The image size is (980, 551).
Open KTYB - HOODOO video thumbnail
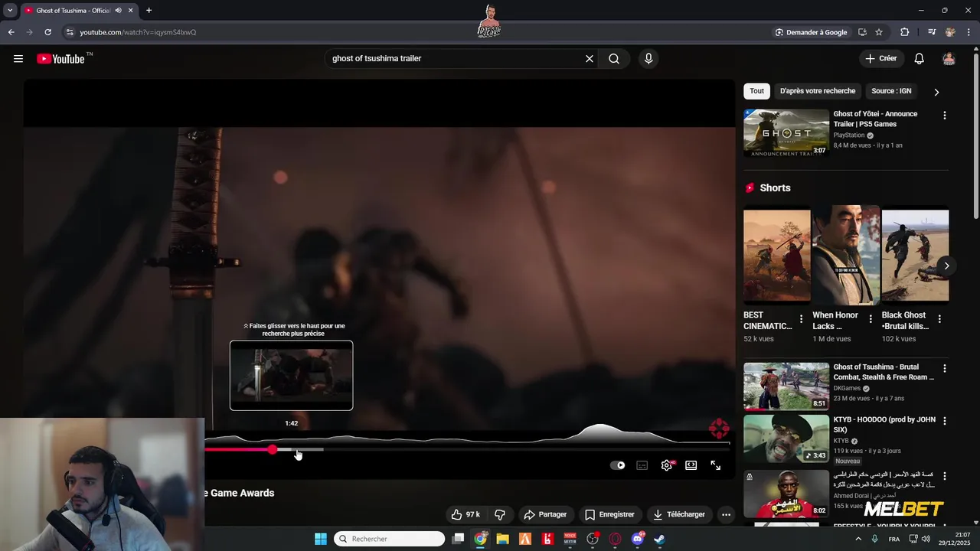[x=786, y=439]
